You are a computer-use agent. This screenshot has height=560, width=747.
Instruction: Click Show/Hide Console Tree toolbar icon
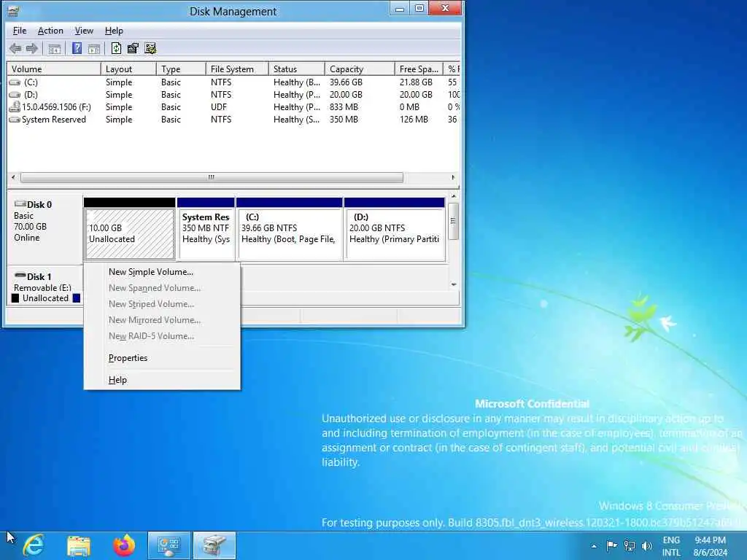pos(54,48)
